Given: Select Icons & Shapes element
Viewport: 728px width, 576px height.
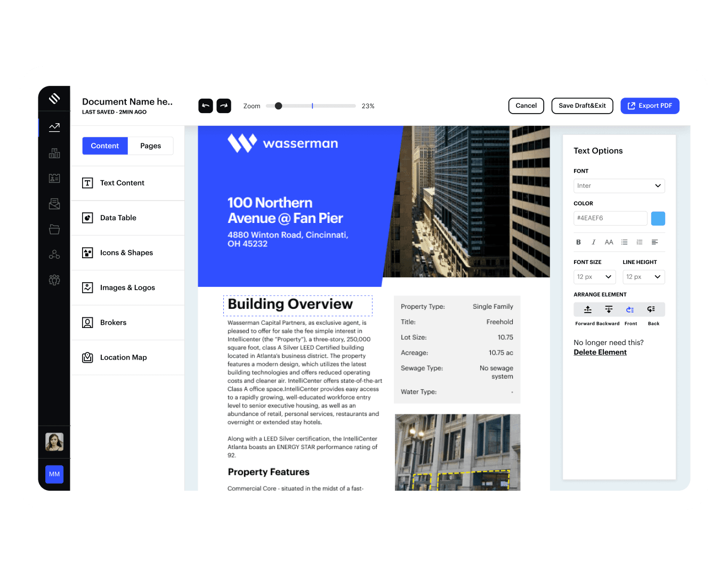Looking at the screenshot, I should (x=127, y=253).
